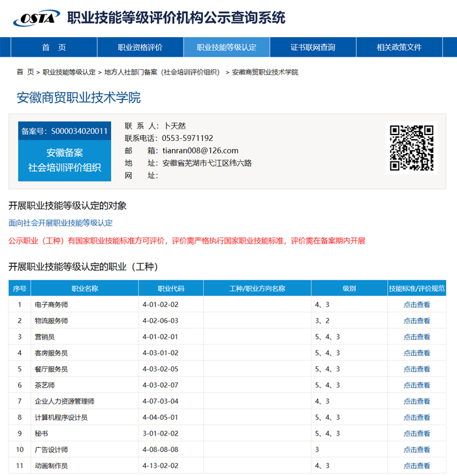Click code 4-03-01-02

pos(160,353)
